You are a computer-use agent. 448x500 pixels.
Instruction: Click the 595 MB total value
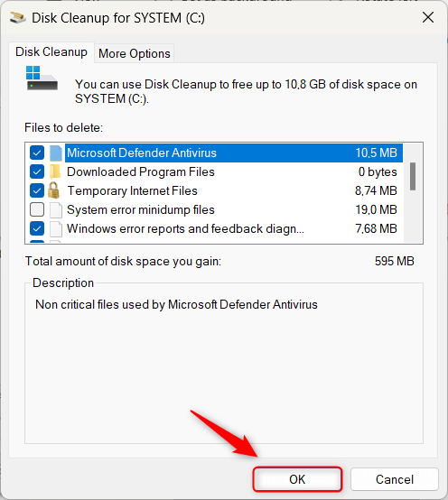pyautogui.click(x=394, y=261)
